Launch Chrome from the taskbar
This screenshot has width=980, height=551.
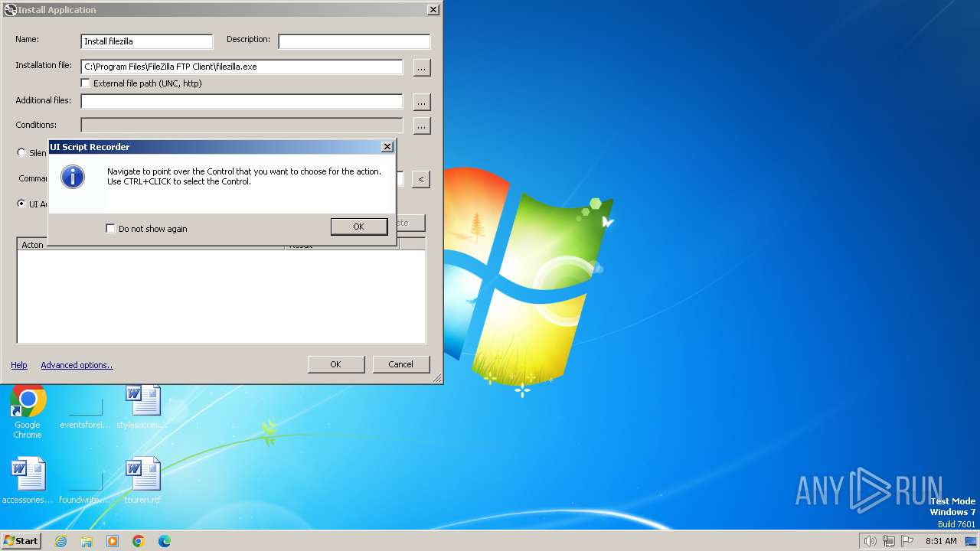[x=139, y=541]
